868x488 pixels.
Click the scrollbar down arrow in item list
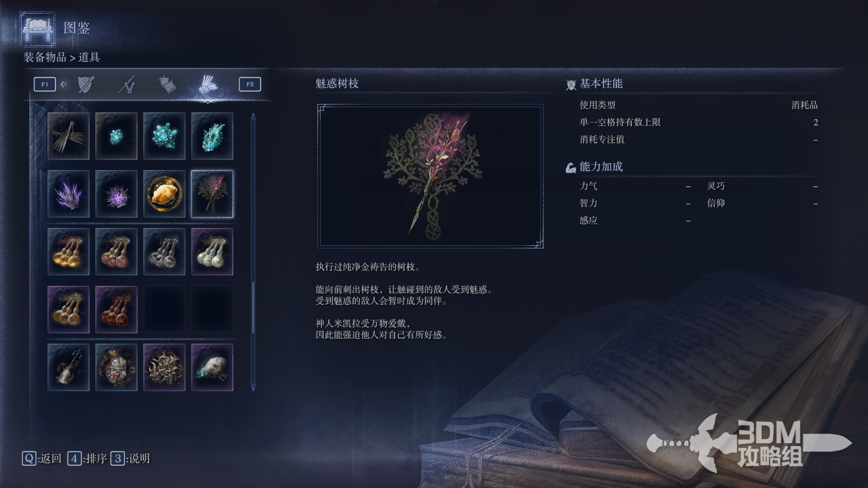(253, 387)
